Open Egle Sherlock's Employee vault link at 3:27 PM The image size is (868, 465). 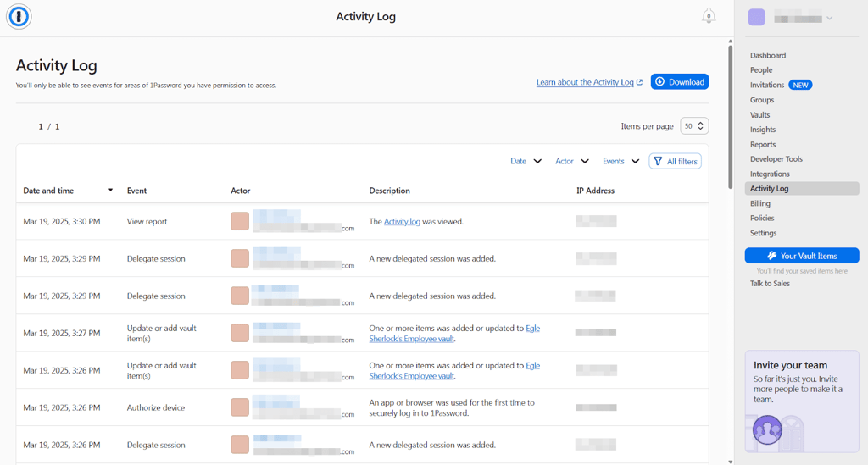click(x=454, y=334)
